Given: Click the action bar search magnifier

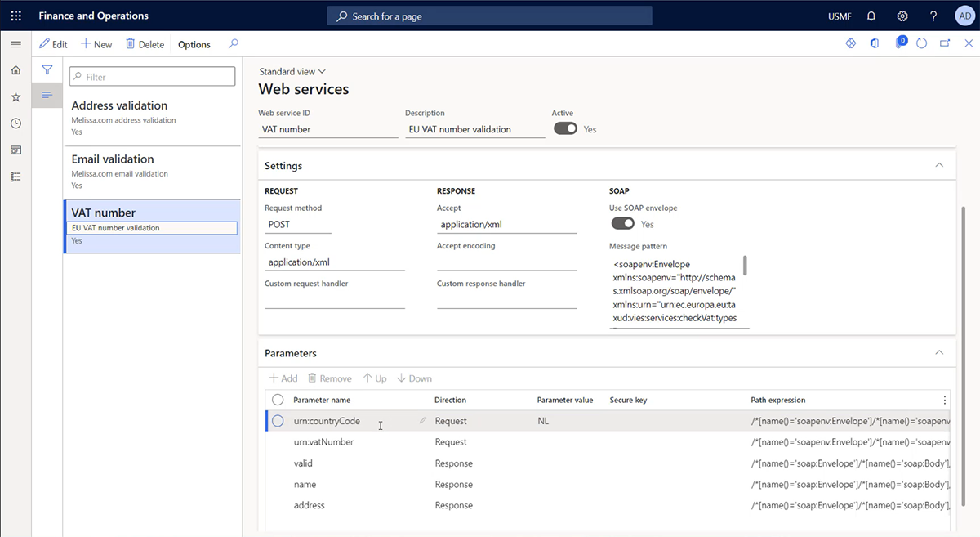Looking at the screenshot, I should pos(234,44).
